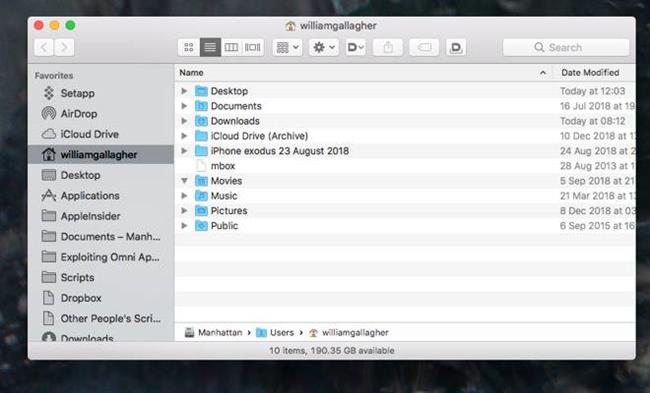Viewport: 650px width, 393px height.
Task: Expand the Documents folder triangle
Action: (x=184, y=106)
